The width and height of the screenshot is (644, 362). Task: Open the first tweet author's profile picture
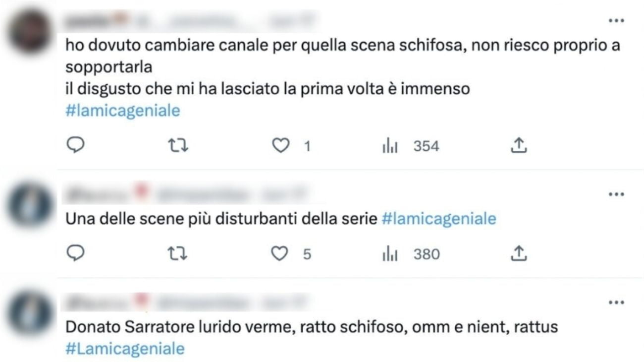(30, 30)
